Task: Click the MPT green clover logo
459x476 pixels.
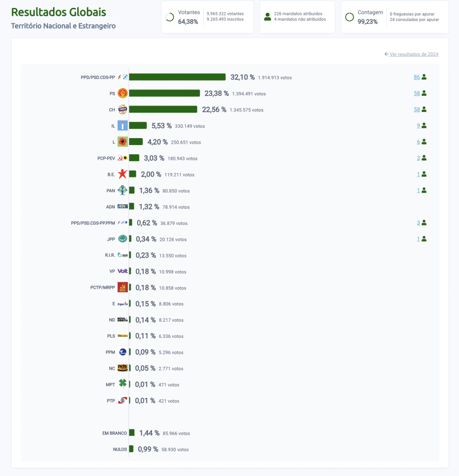Action: pos(122,384)
